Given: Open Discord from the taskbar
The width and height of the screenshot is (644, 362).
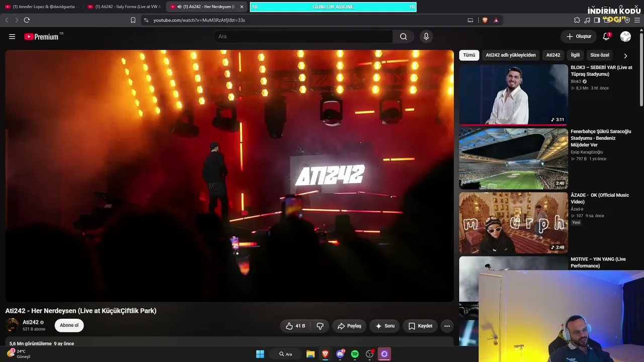Looking at the screenshot, I should tap(340, 354).
